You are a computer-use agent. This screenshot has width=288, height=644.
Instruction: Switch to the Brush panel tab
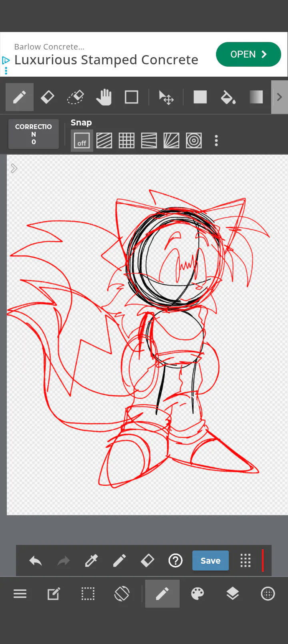(162, 594)
